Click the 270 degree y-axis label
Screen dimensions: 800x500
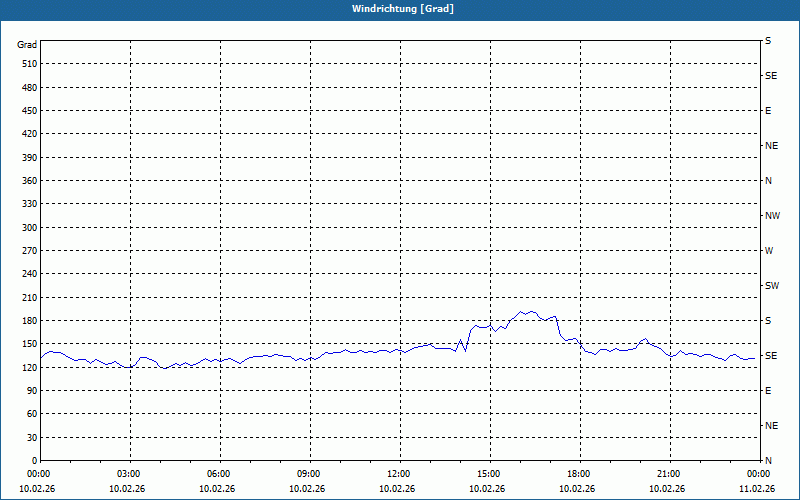coord(30,251)
